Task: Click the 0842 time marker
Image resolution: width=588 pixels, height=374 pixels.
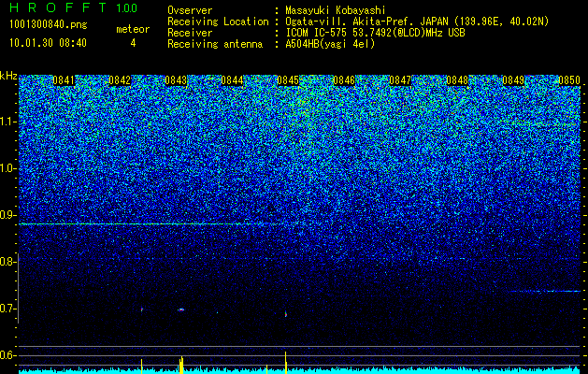Action: click(120, 80)
